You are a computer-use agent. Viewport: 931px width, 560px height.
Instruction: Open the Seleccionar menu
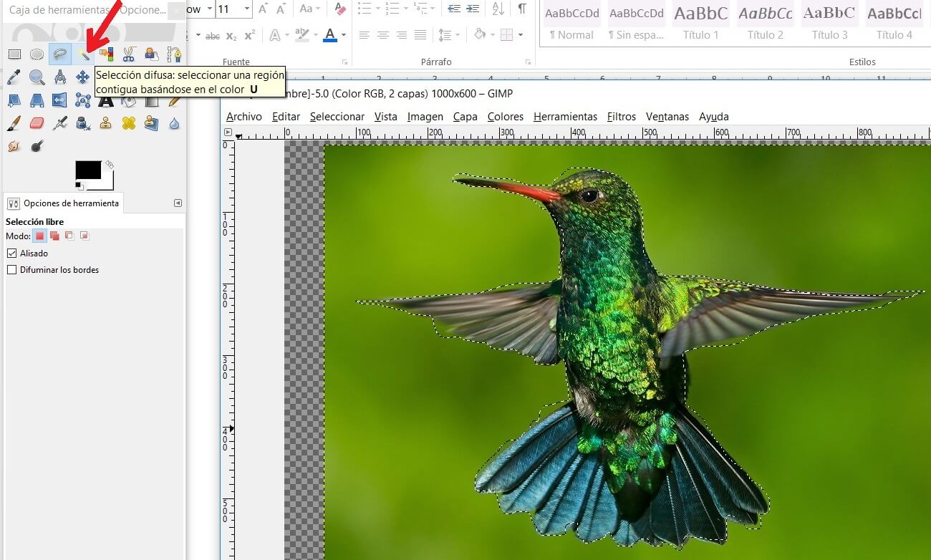pyautogui.click(x=337, y=117)
